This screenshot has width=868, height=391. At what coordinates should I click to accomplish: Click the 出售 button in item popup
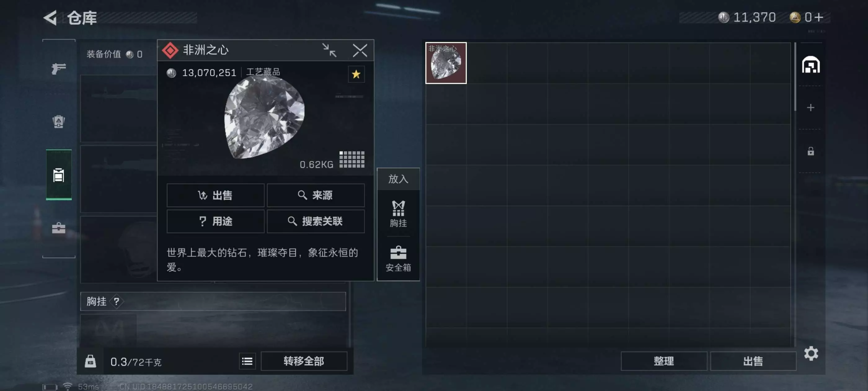tap(215, 195)
